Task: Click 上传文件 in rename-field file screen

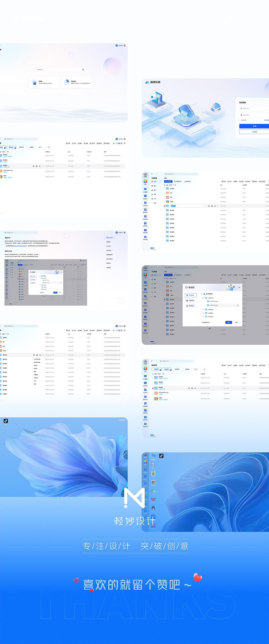Action: (x=168, y=181)
